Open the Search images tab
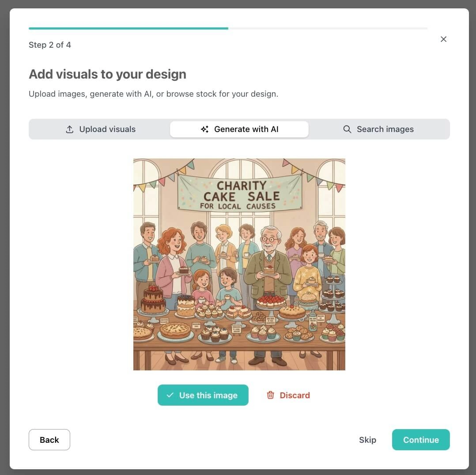476x475 pixels. (378, 129)
